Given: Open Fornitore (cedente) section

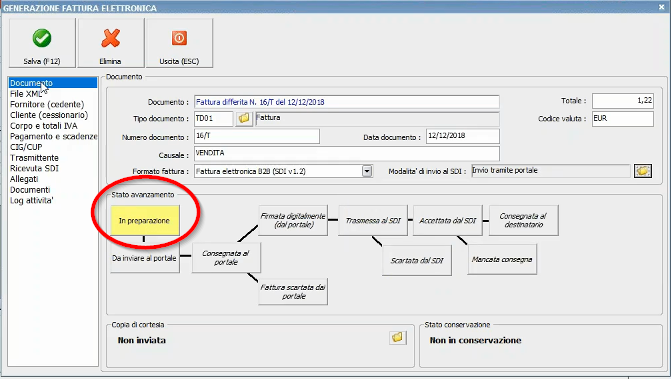Looking at the screenshot, I should tap(53, 104).
